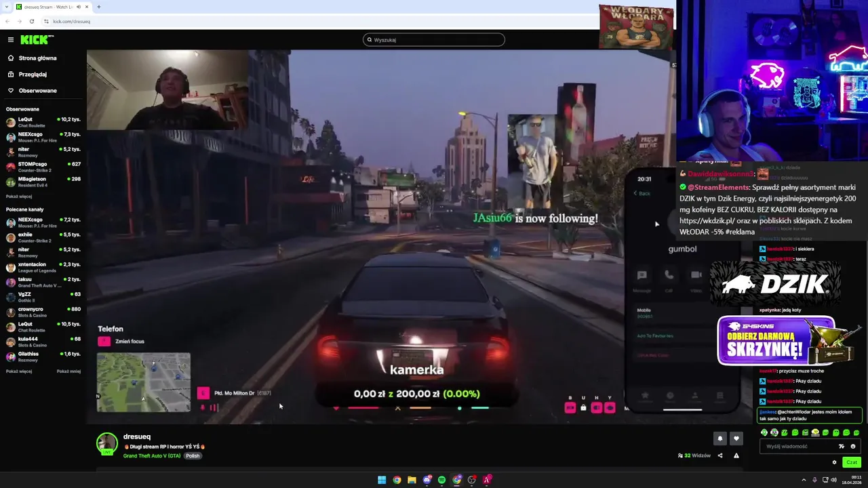Show hidden system tray icons

click(x=804, y=480)
